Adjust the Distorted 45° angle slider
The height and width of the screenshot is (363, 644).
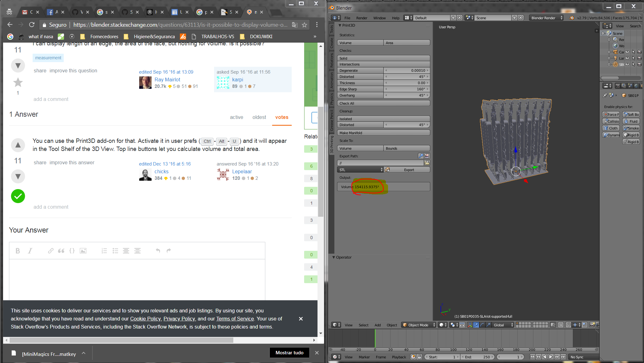tap(406, 77)
